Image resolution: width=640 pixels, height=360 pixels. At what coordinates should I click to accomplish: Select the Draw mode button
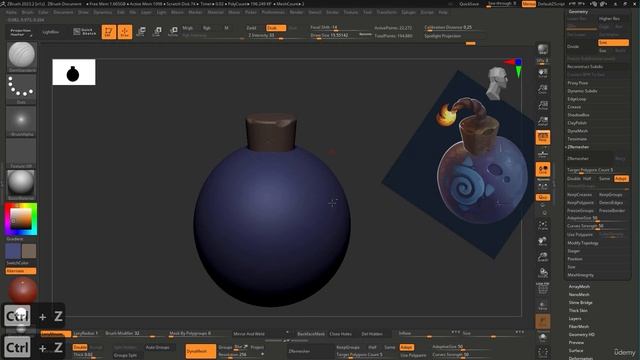[124, 32]
